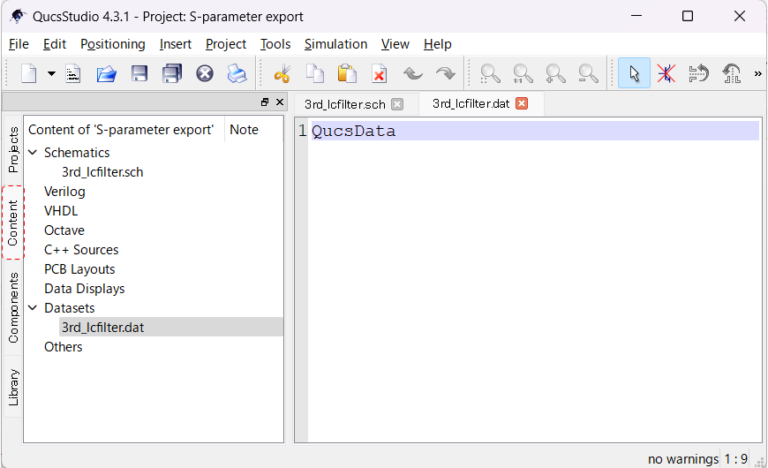Click the Delete red X icon
The image size is (768, 468).
(x=379, y=74)
